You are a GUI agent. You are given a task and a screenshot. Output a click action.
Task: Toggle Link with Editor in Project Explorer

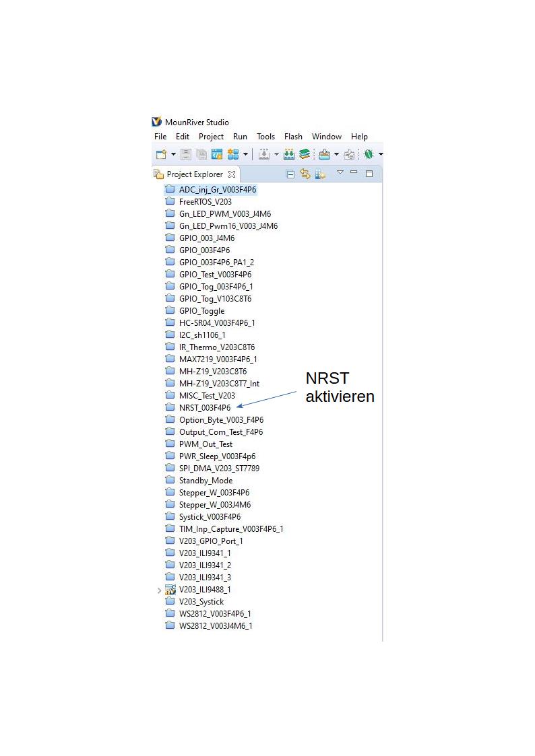(305, 174)
